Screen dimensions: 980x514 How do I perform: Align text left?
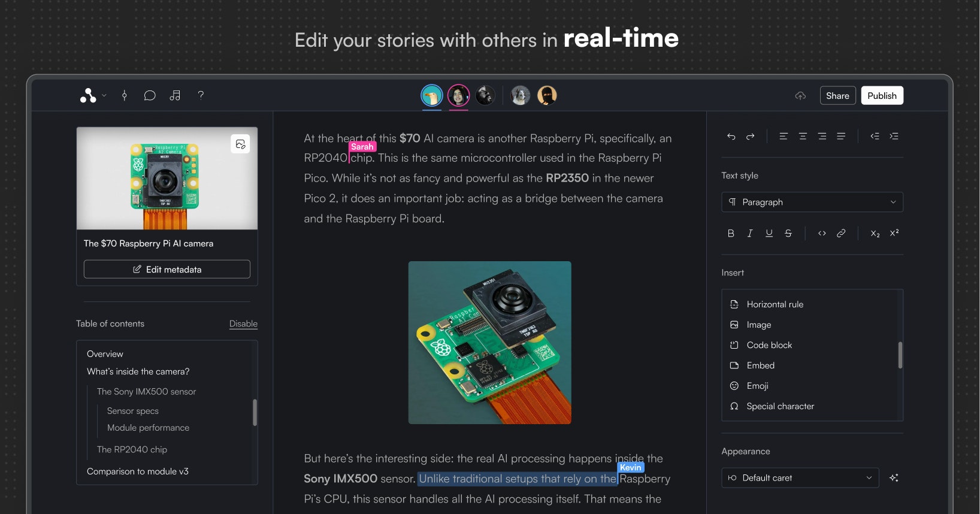coord(784,137)
